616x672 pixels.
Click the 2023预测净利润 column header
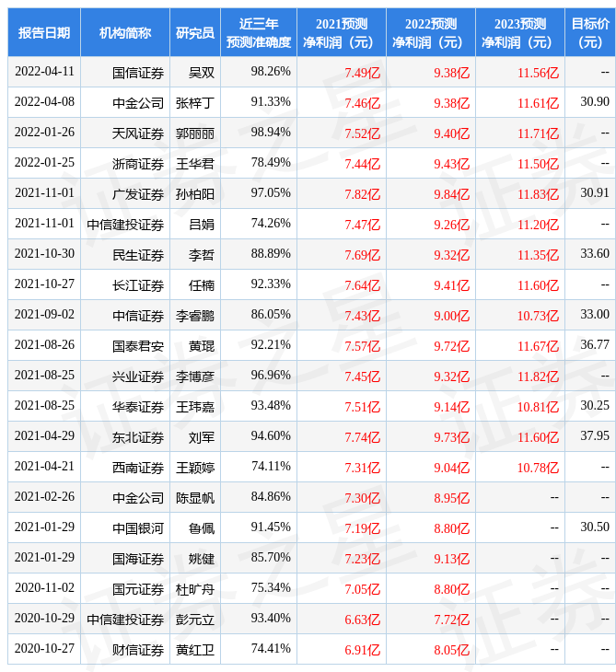coord(520,32)
